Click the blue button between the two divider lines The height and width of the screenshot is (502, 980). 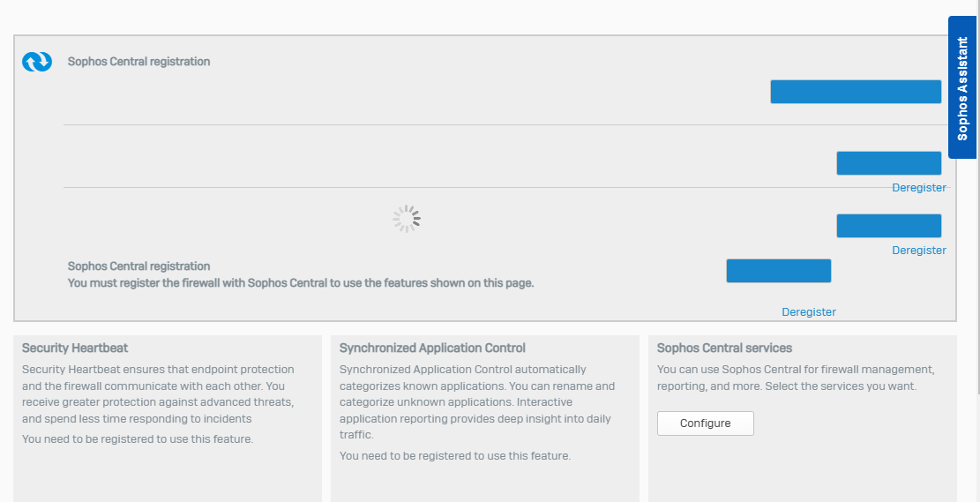click(889, 163)
